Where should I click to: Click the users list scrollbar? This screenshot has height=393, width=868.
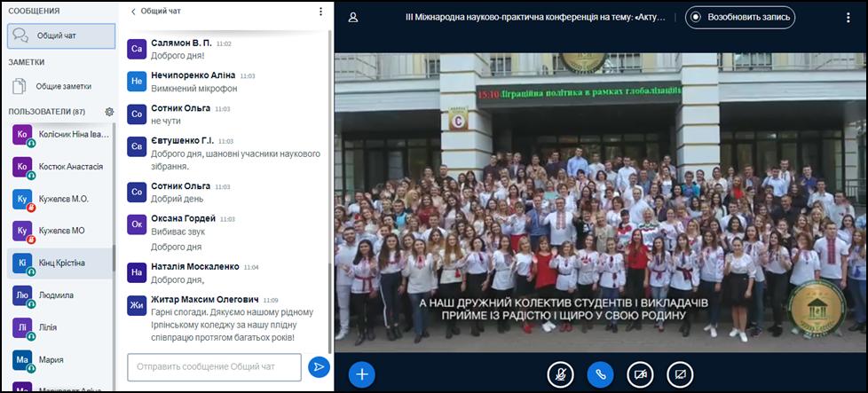pos(114,260)
